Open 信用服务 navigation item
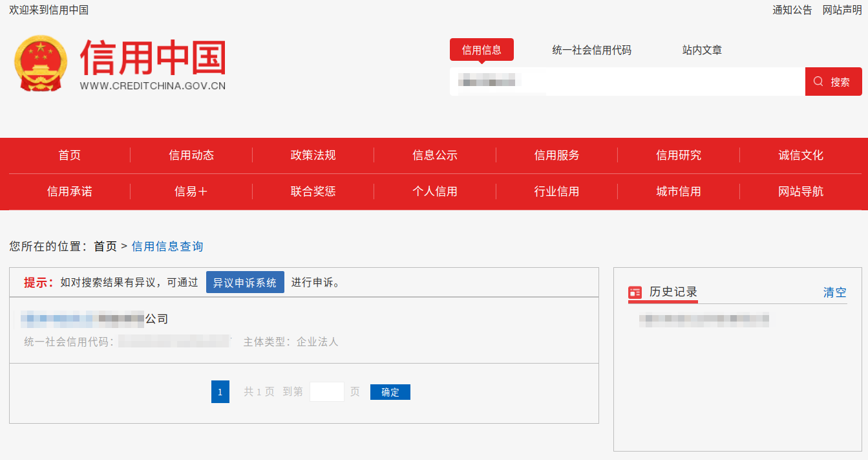Viewport: 868px width, 460px height. coord(556,155)
